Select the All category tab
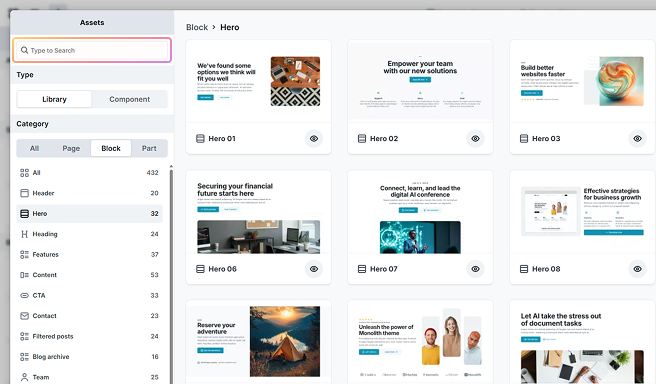The image size is (656, 384). 34,148
